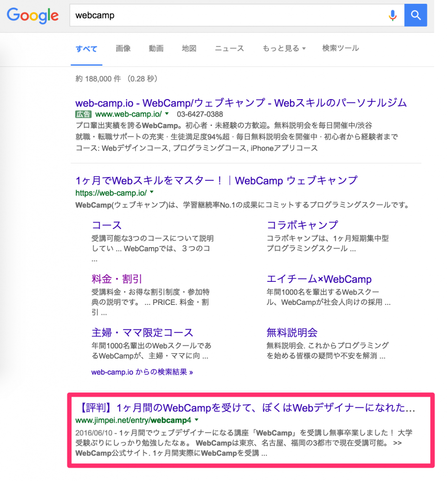This screenshot has width=448, height=481.
Task: Click the date 2016/06/10 in the jimpei snippet
Action: pyautogui.click(x=94, y=433)
